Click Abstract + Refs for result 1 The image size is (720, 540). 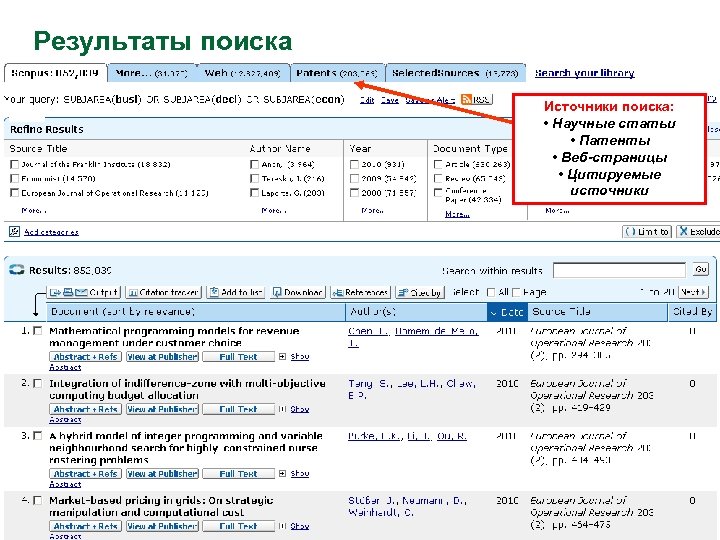point(85,357)
